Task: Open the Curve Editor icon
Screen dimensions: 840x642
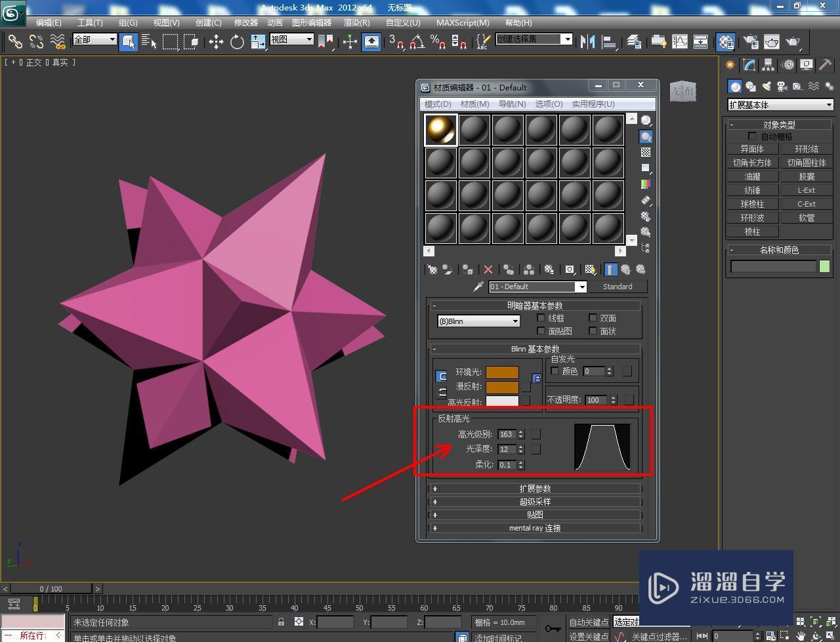Action: (x=679, y=42)
